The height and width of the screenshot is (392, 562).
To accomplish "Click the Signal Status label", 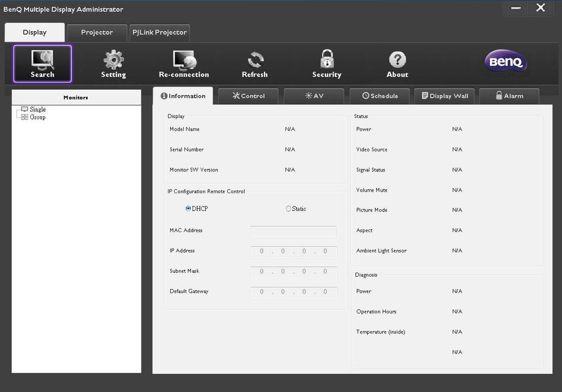I will 370,170.
